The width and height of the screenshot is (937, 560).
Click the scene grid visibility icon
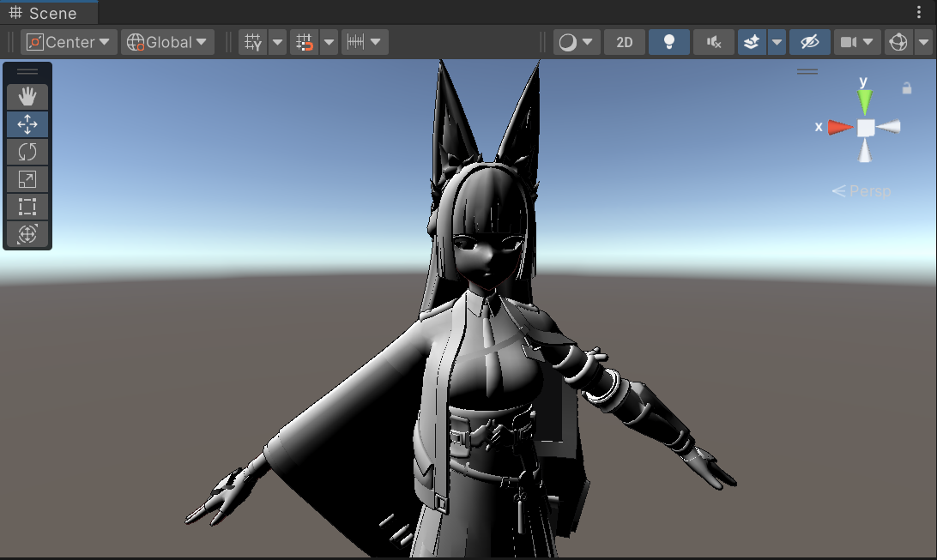253,42
